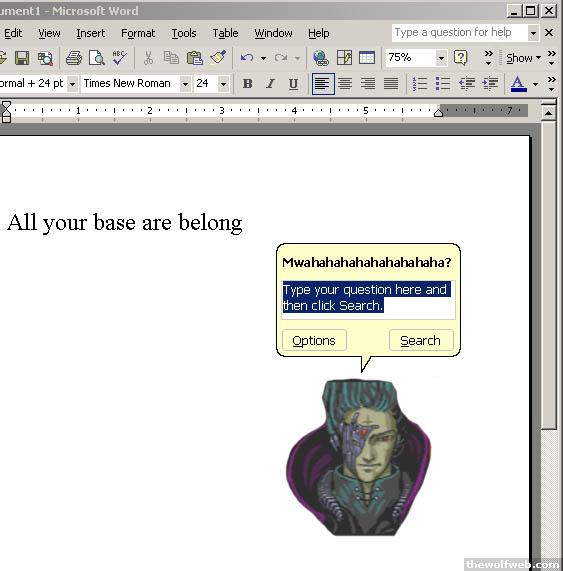Open the Style dropdown arrow
The image size is (563, 571).
pyautogui.click(x=72, y=84)
